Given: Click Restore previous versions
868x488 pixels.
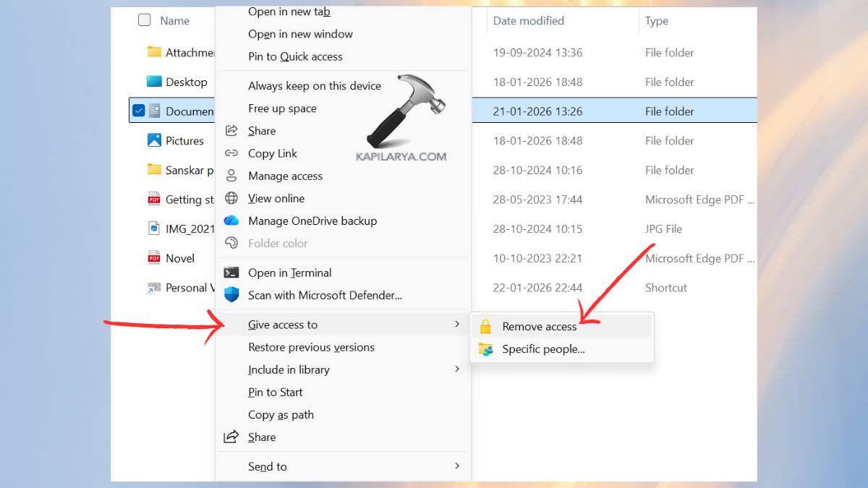Looking at the screenshot, I should [311, 347].
